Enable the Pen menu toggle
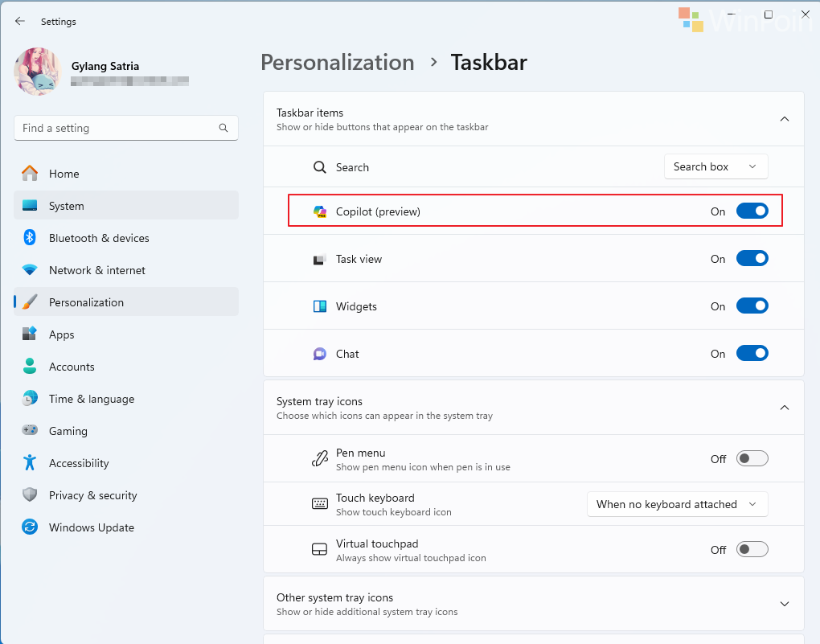The width and height of the screenshot is (820, 644). pos(752,459)
